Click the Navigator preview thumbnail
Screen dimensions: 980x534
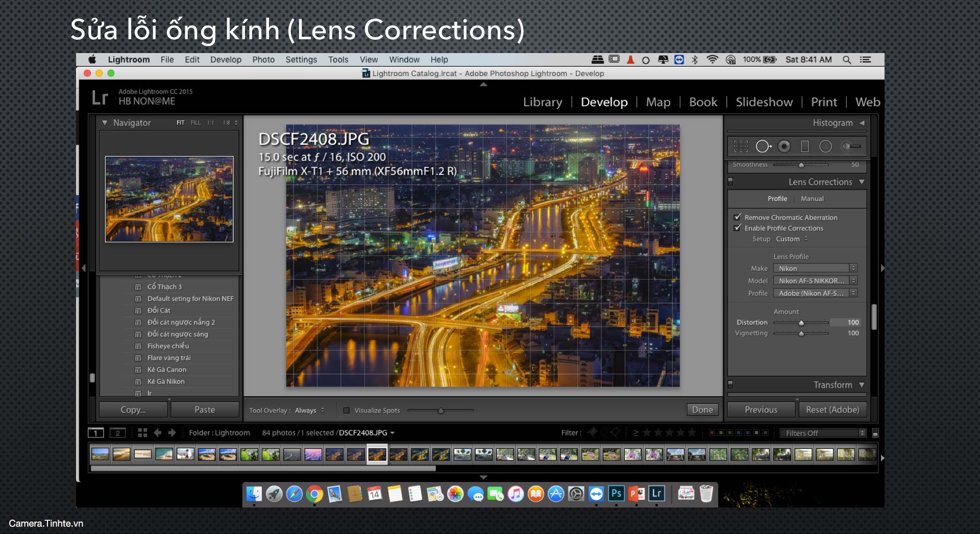[169, 199]
